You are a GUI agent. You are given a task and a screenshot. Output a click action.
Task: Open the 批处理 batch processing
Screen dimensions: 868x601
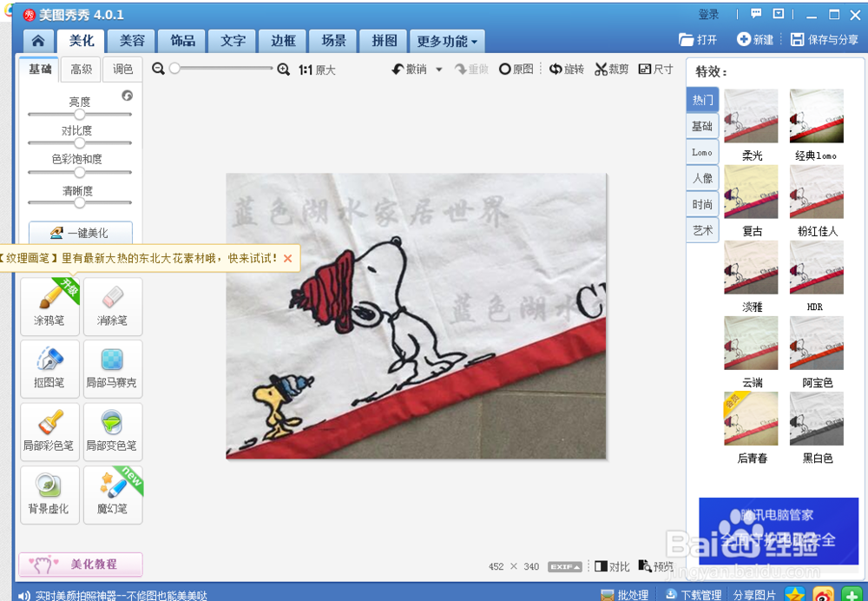coord(625,595)
